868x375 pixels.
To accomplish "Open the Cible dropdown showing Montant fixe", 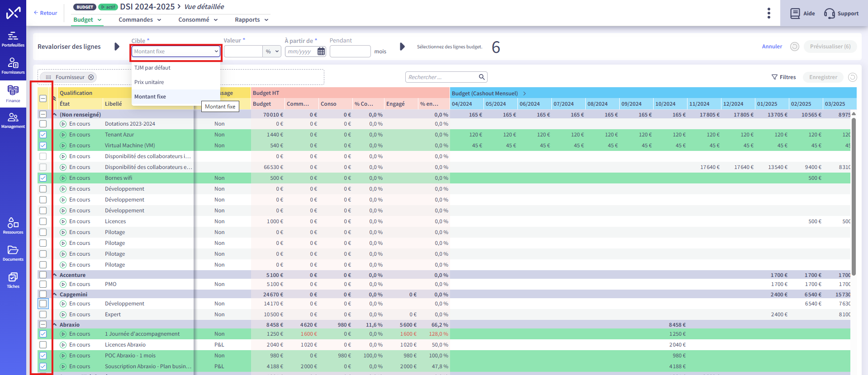I will pyautogui.click(x=176, y=52).
